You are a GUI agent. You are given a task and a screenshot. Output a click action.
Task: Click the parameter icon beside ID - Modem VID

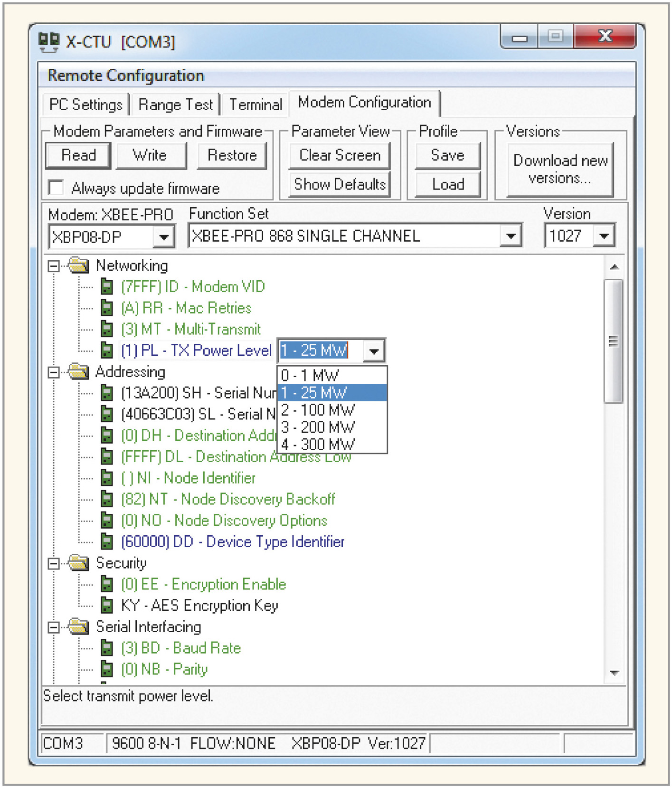coord(107,287)
